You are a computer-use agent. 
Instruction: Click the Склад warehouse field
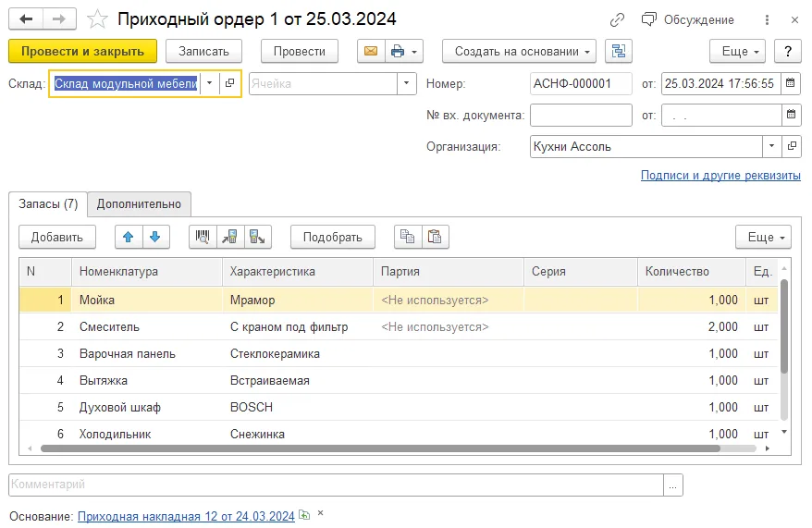coord(126,83)
